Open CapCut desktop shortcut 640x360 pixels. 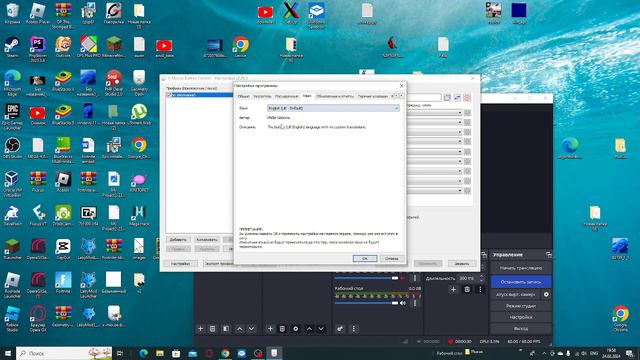point(63,249)
